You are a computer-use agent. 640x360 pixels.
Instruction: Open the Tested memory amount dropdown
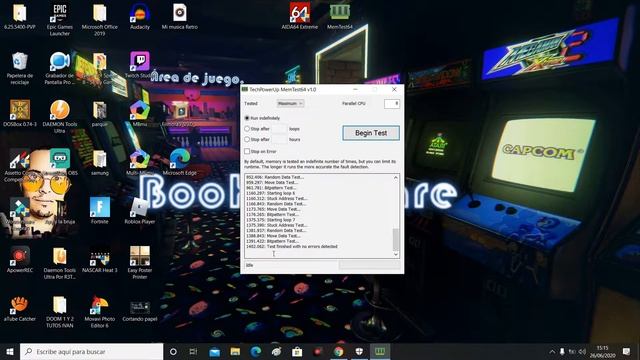290,104
